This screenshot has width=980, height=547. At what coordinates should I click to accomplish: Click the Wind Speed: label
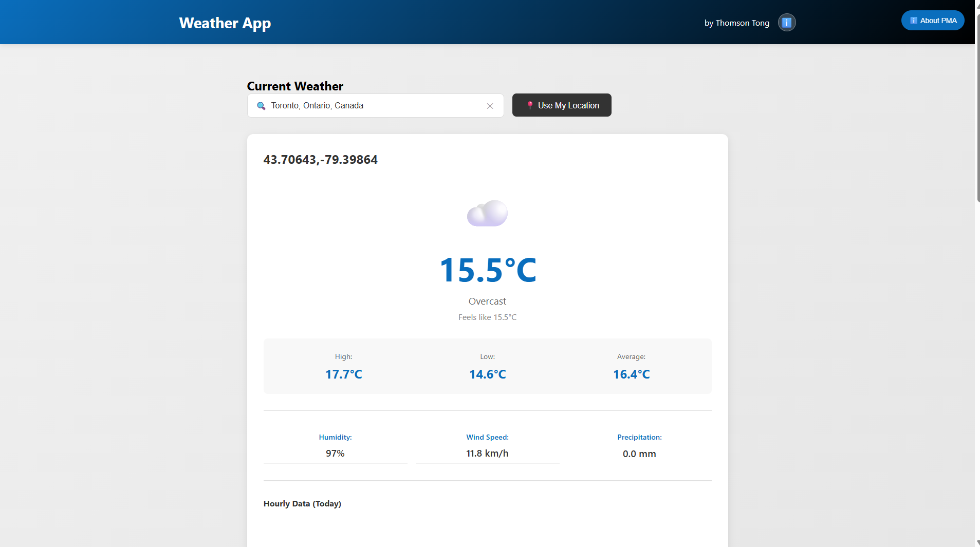point(487,437)
